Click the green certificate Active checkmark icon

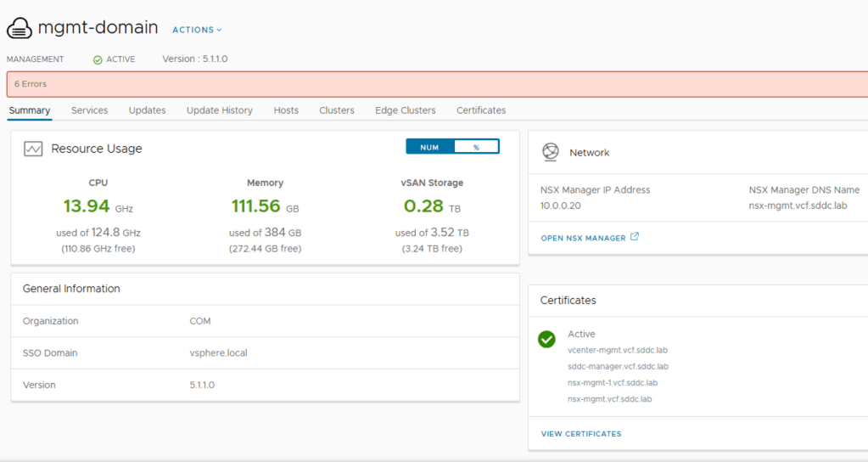coord(547,340)
